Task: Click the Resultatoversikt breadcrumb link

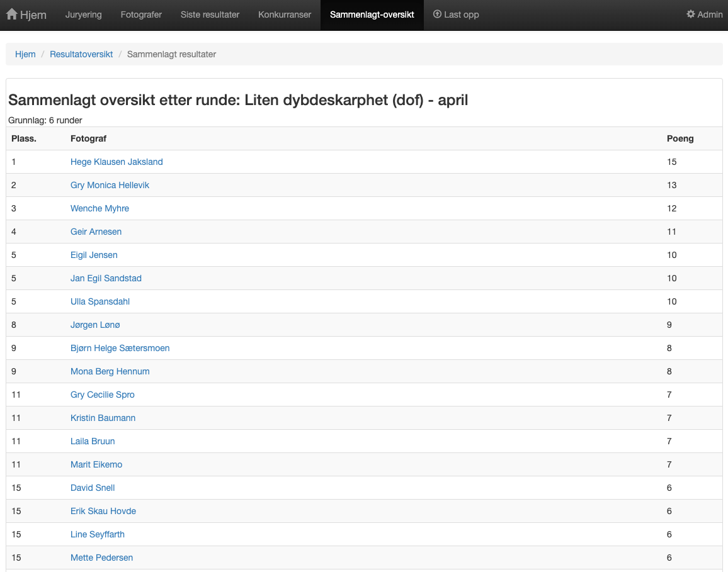Action: (x=81, y=54)
